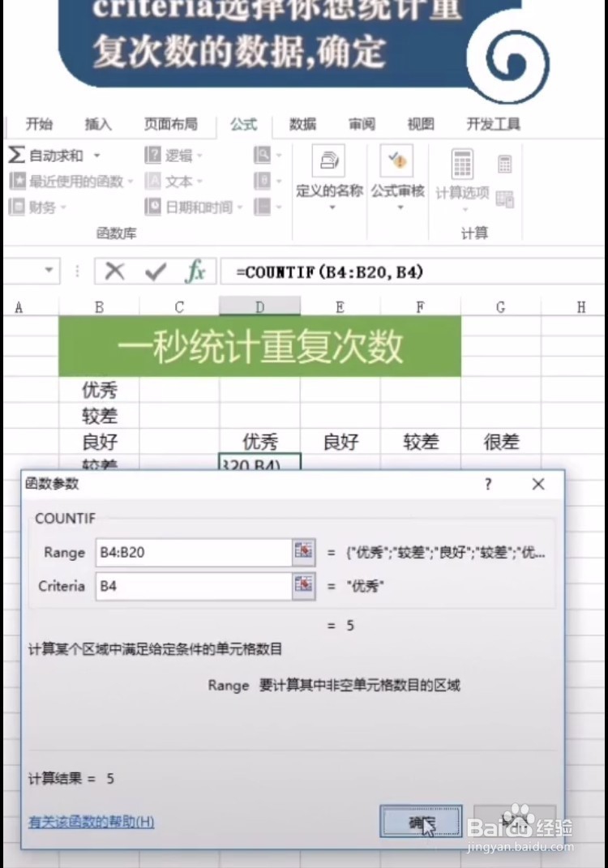Click the 确定 button
Image resolution: width=608 pixels, height=868 pixels.
420,822
